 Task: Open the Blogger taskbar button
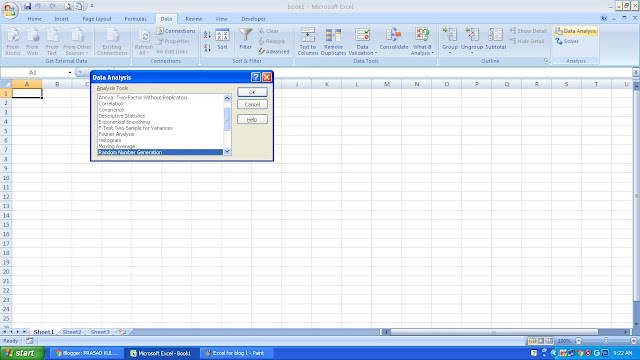click(x=86, y=353)
